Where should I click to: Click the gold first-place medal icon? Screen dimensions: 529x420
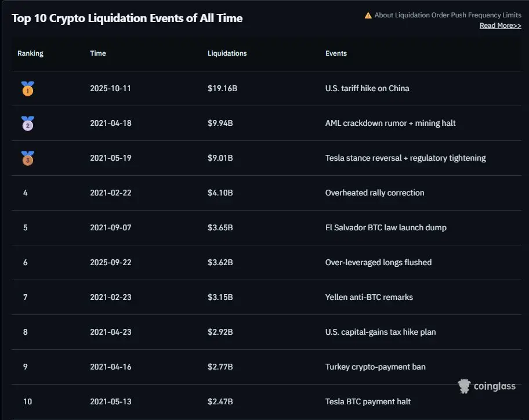(27, 89)
